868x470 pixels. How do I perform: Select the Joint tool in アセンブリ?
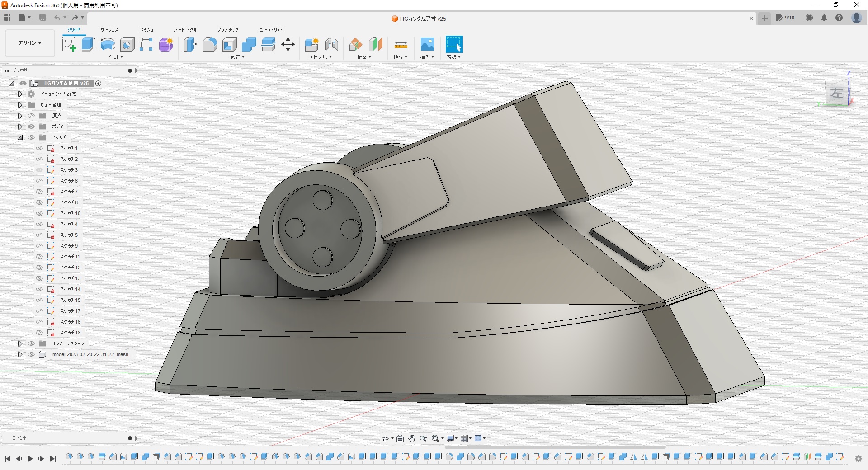[332, 44]
